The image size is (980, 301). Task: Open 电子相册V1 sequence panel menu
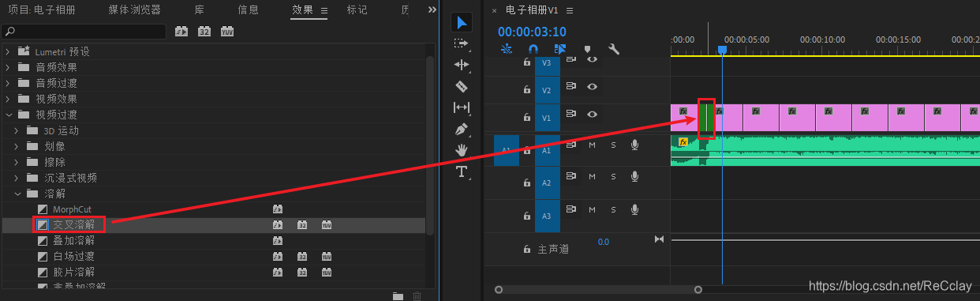click(570, 10)
